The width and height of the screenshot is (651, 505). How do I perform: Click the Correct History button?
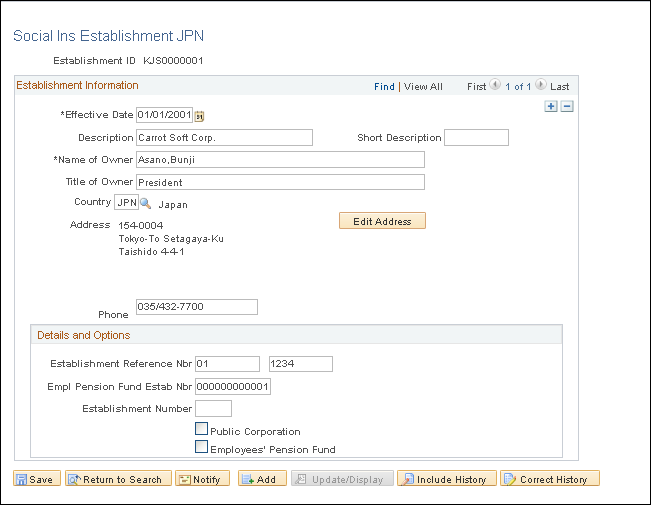550,478
